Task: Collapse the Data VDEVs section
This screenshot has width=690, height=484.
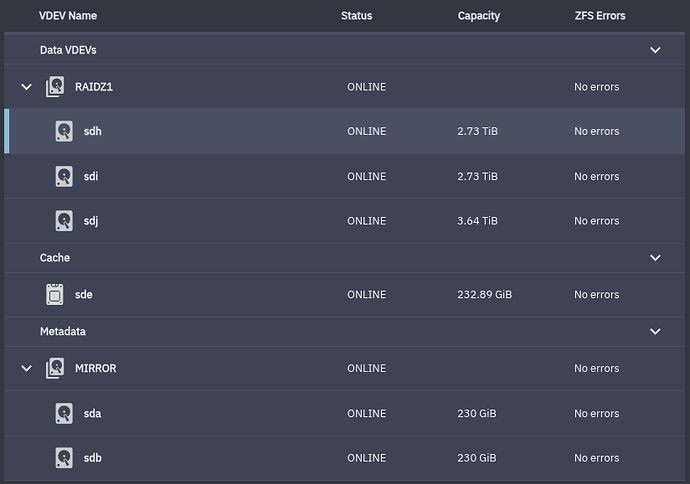Action: (x=656, y=50)
